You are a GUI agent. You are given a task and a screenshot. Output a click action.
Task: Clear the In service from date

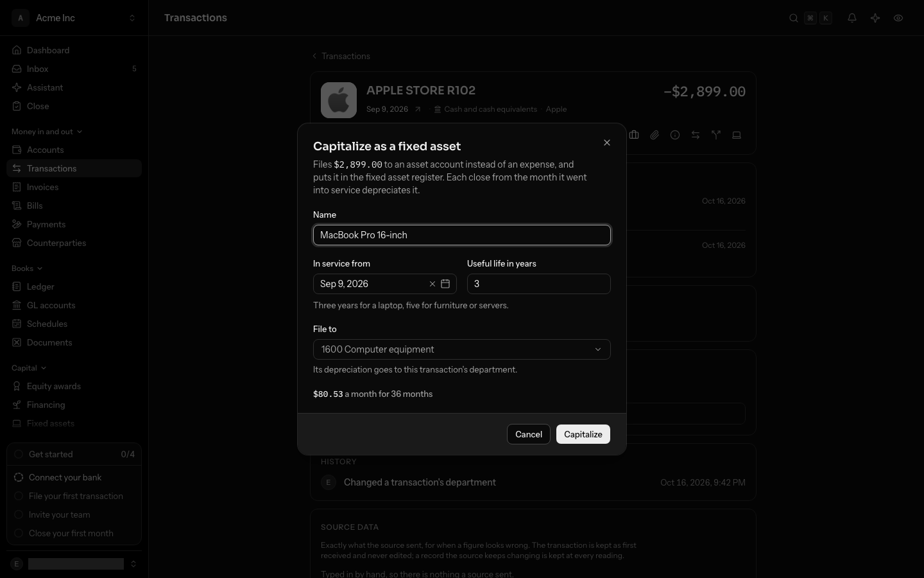432,284
